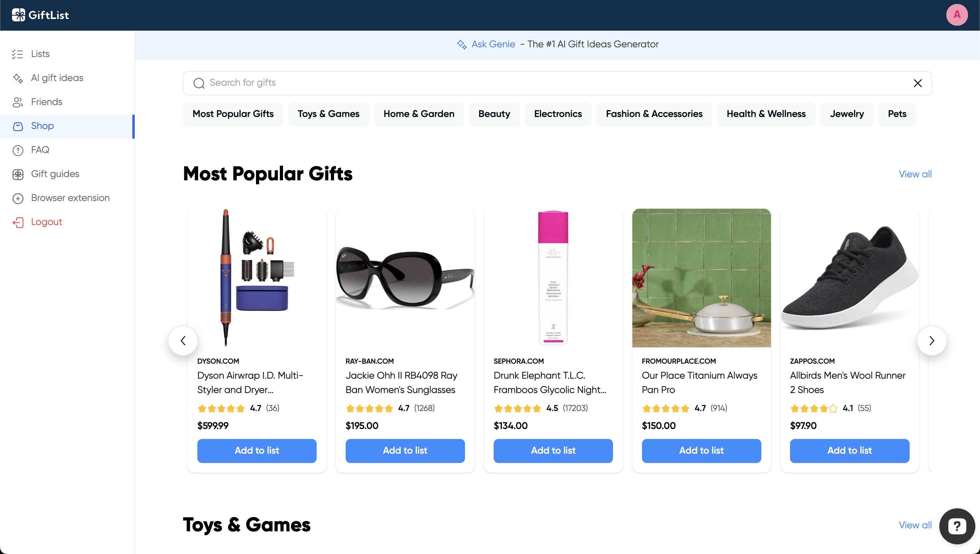Choose the Jewelry category tab
Image resolution: width=980 pixels, height=554 pixels.
[846, 114]
